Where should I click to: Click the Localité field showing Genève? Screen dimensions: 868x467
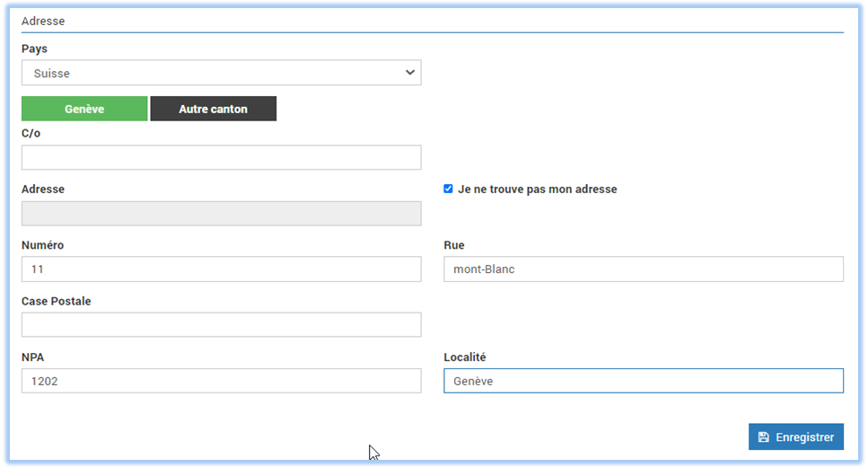(x=644, y=381)
